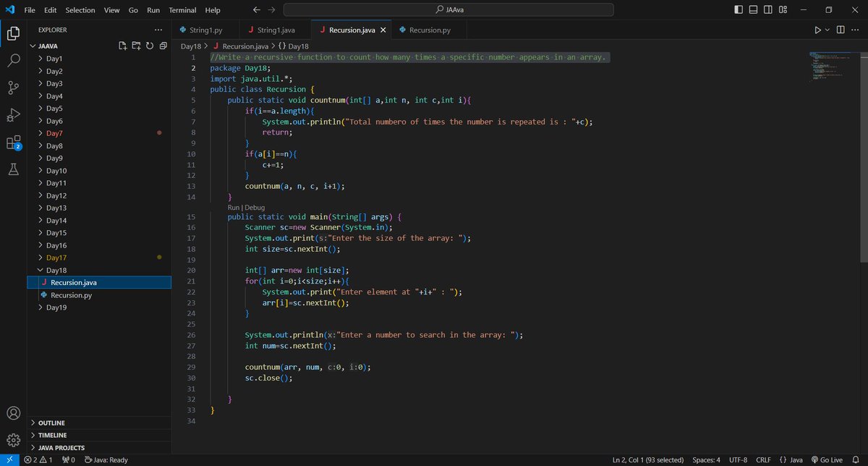
Task: Expand the OUTLINE section
Action: pos(99,423)
